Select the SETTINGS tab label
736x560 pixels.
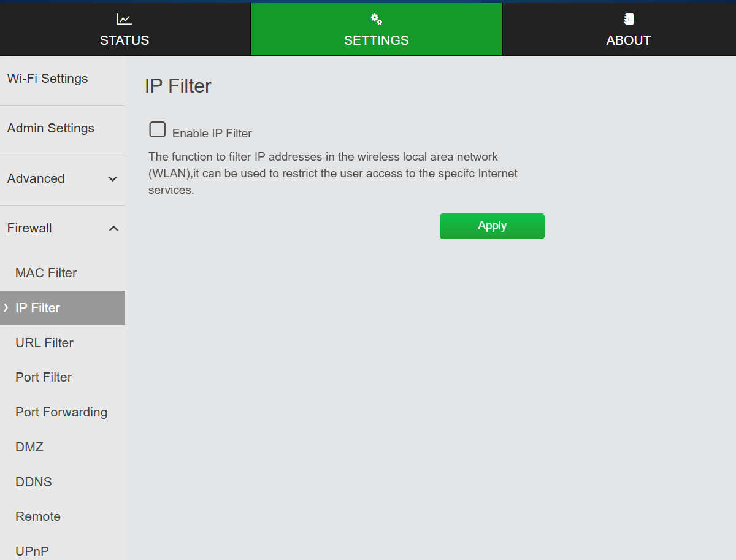coord(377,40)
